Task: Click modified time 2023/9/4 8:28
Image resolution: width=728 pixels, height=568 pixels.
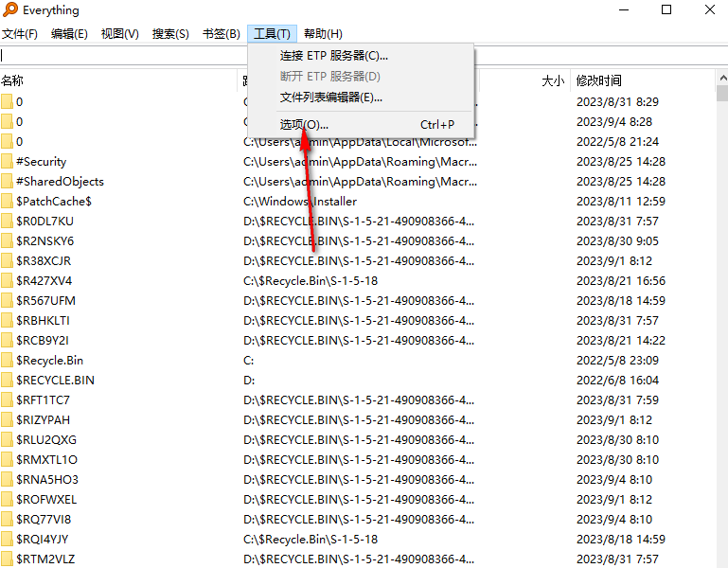Action: point(614,122)
